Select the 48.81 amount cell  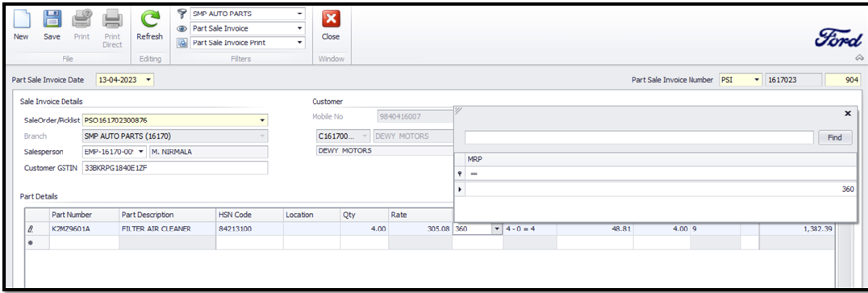point(595,228)
